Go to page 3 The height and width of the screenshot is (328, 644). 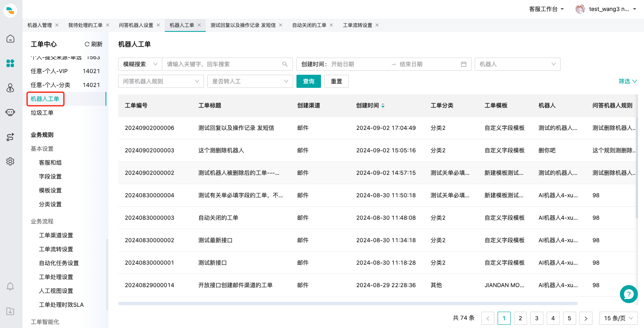(x=537, y=318)
